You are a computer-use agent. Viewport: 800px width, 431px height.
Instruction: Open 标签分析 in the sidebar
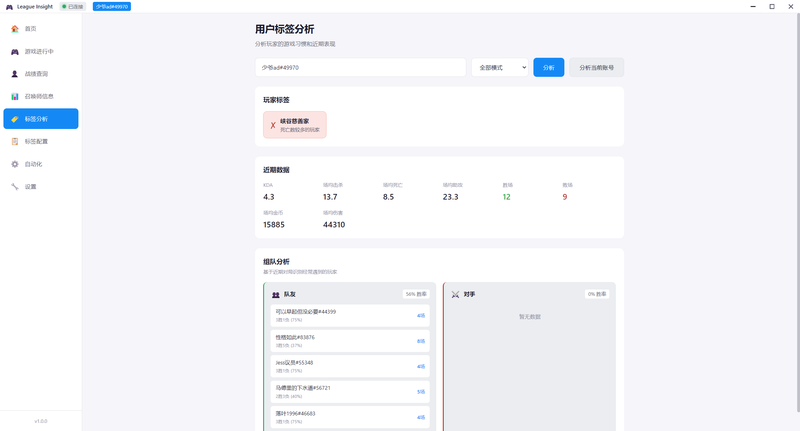41,119
